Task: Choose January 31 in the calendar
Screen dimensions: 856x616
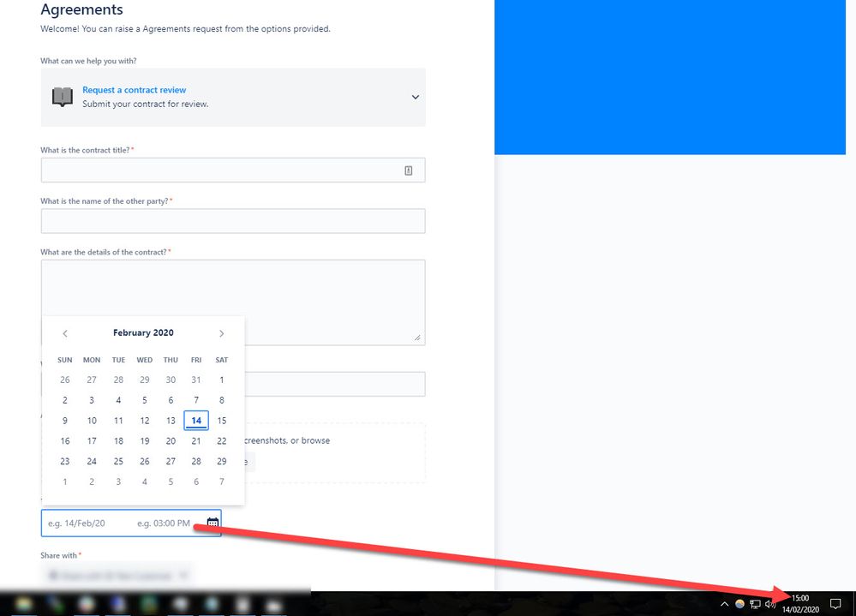Action: pos(196,380)
